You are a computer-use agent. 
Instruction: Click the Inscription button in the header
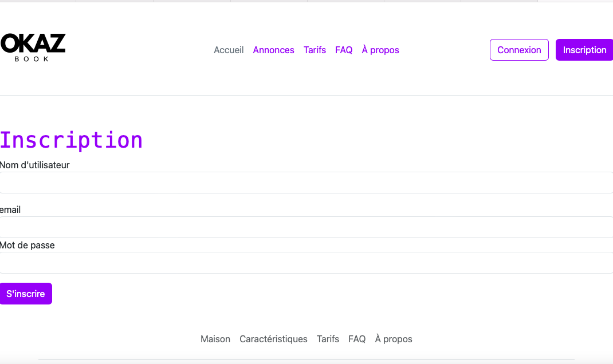584,50
